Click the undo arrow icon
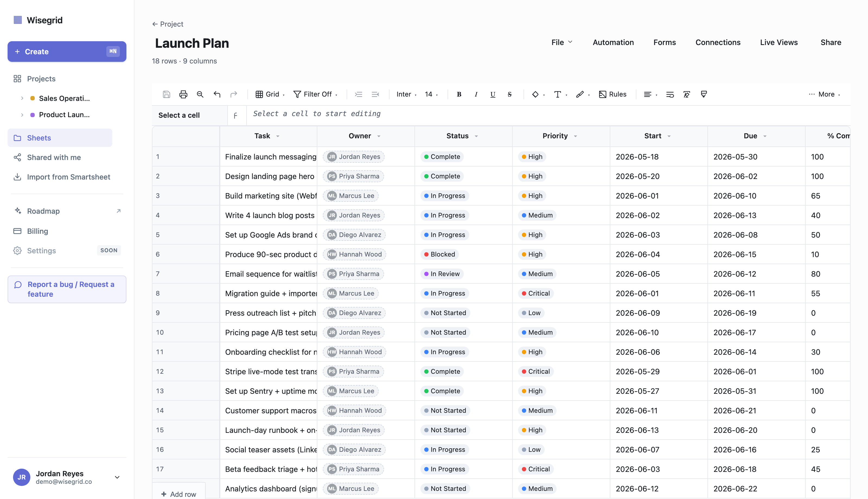This screenshot has height=499, width=868. [217, 94]
